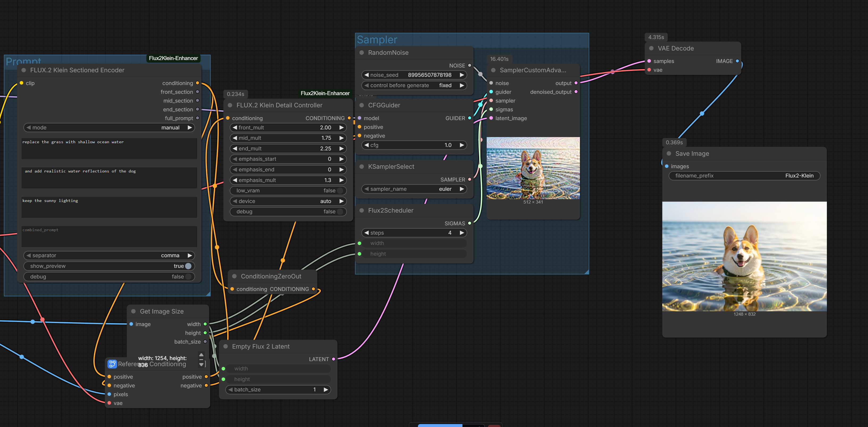Click the NOISE output socket on RandomNoise
The image size is (868, 427).
click(x=470, y=66)
